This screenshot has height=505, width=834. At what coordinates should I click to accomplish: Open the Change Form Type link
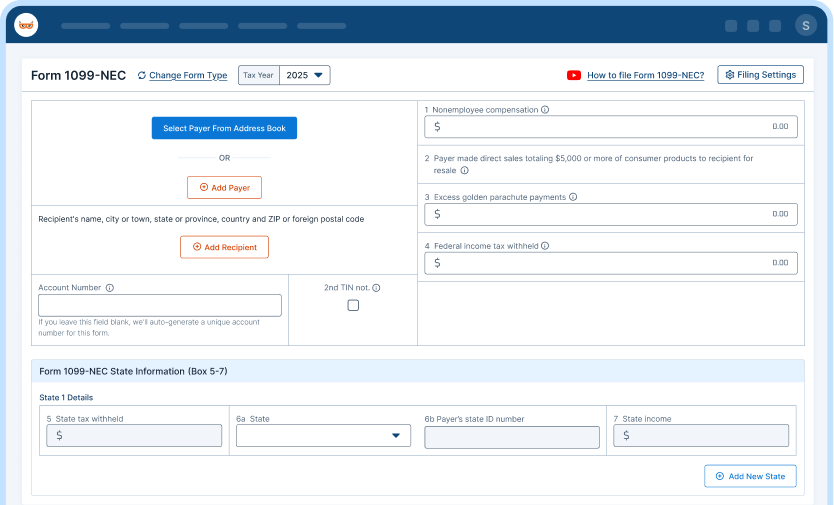pyautogui.click(x=188, y=76)
